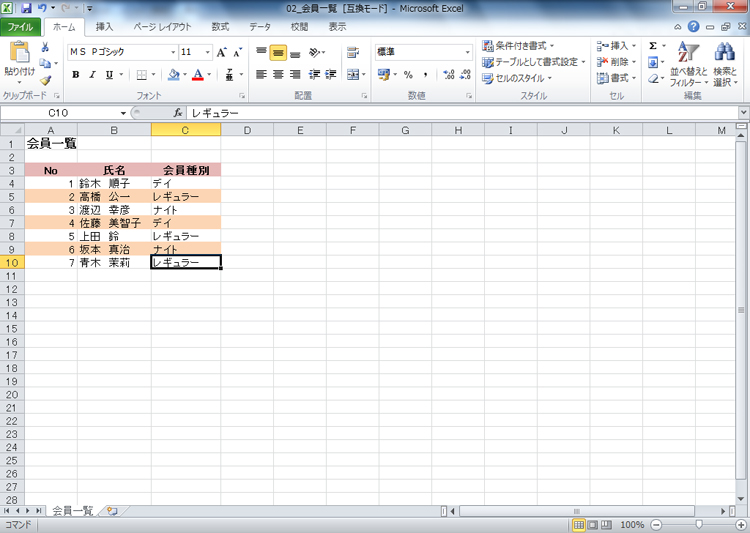Image resolution: width=750 pixels, height=533 pixels.
Task: Toggle top vertical alignment
Action: pyautogui.click(x=261, y=52)
